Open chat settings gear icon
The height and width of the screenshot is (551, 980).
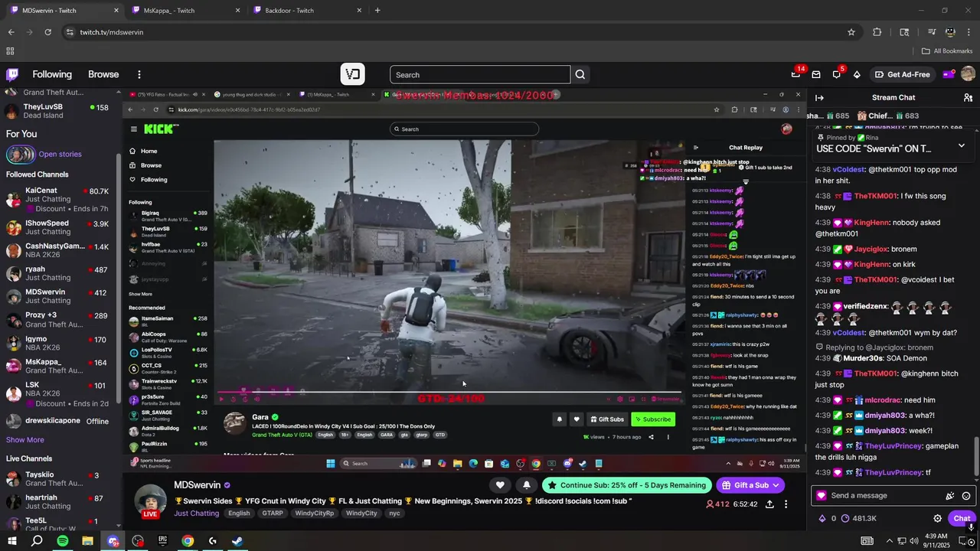[x=937, y=518]
